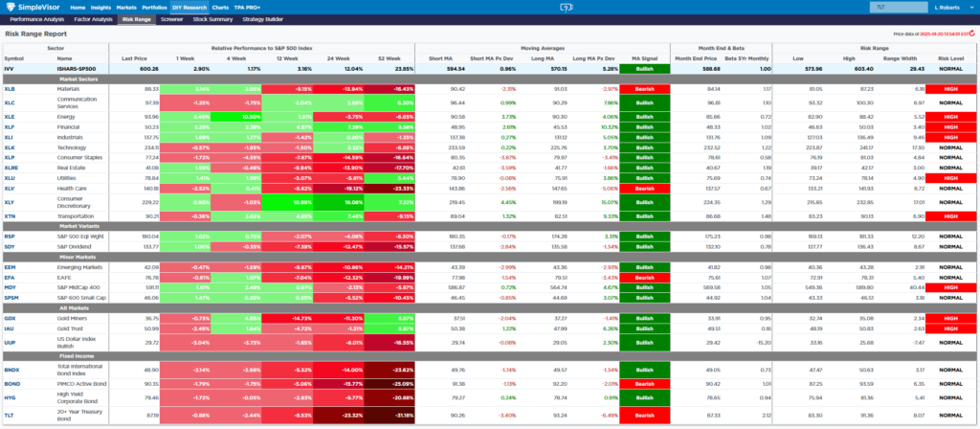Viewport: 980px width, 429px height.
Task: Switch to the Stock Summary tab
Action: [212, 19]
